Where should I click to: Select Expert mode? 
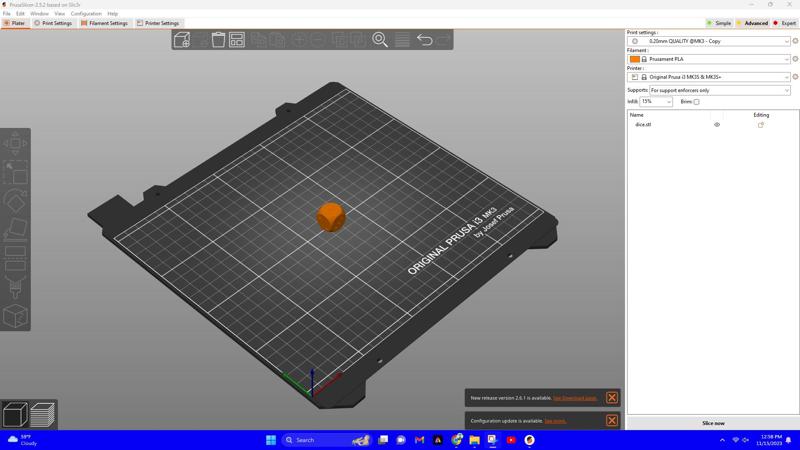coord(785,23)
